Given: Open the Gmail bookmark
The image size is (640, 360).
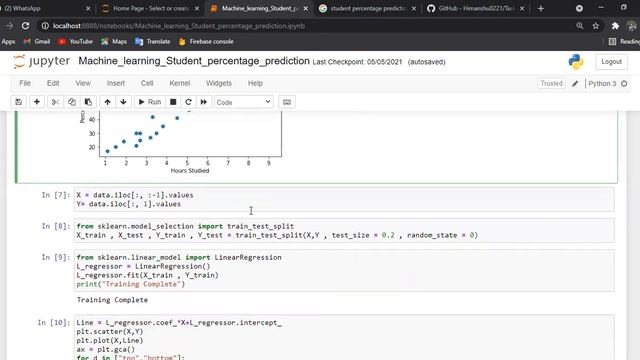Looking at the screenshot, I should pyautogui.click(x=37, y=42).
